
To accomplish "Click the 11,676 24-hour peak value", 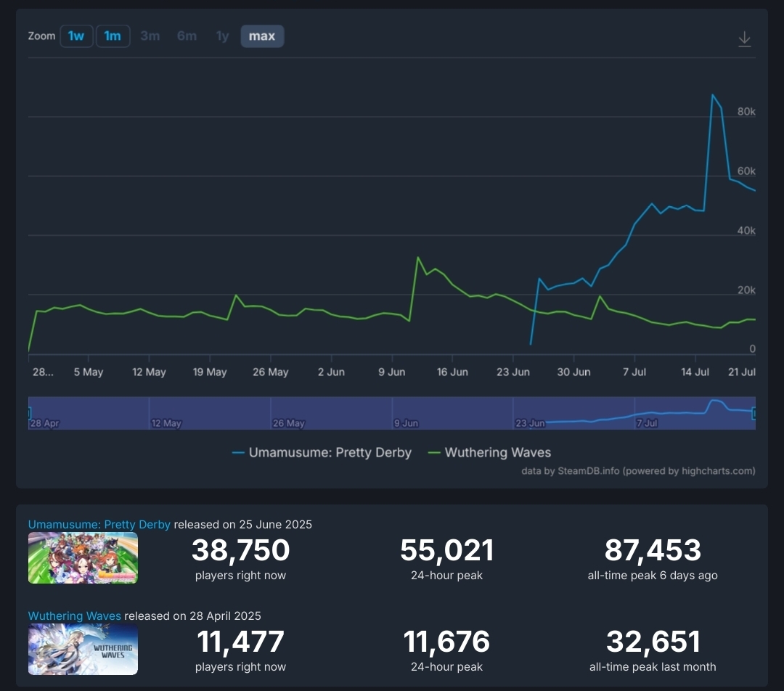I will pyautogui.click(x=447, y=642).
